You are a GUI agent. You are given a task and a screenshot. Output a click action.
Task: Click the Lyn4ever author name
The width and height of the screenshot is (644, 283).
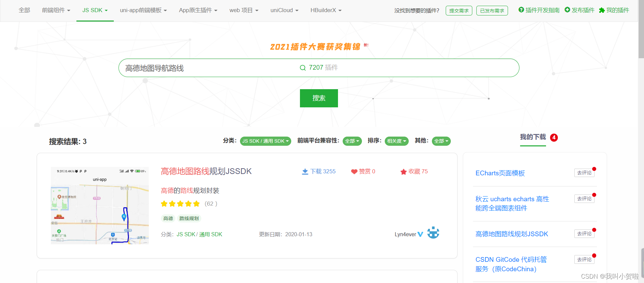405,234
